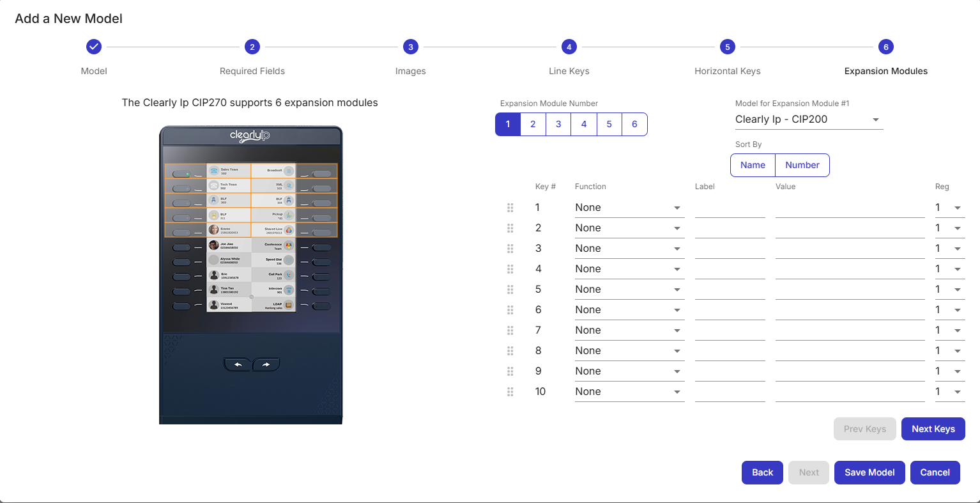This screenshot has width=980, height=503.
Task: Click the Prev Keys button
Action: coord(865,429)
